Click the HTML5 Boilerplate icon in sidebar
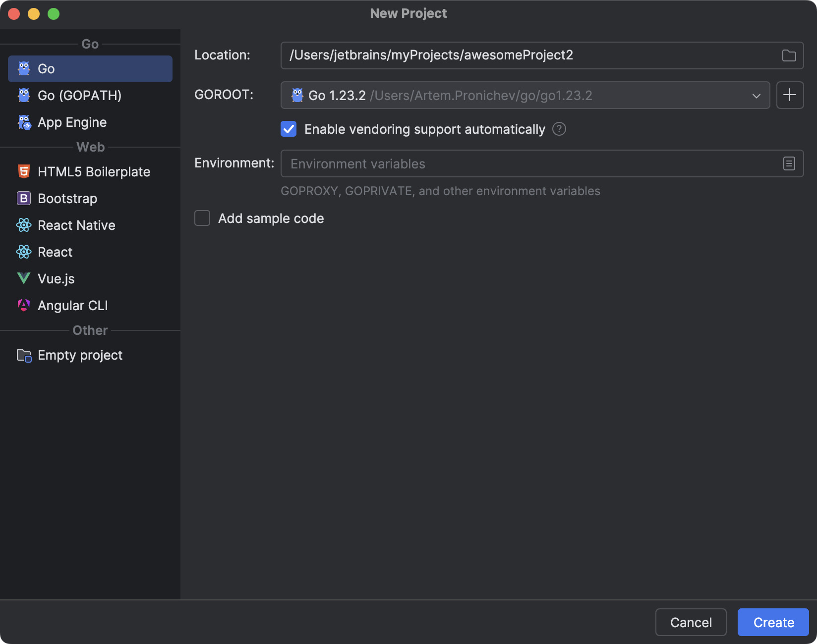 click(x=24, y=171)
